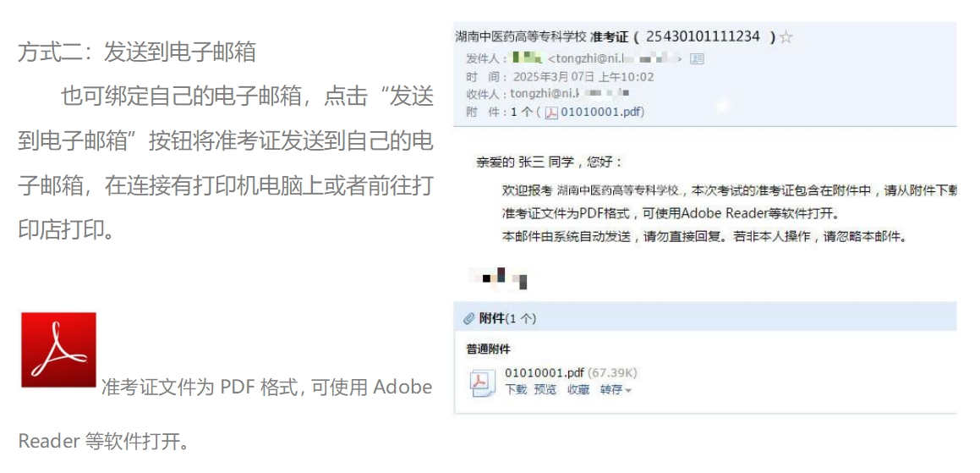
Task: Click the large red Adobe PDF icon
Action: 58,349
